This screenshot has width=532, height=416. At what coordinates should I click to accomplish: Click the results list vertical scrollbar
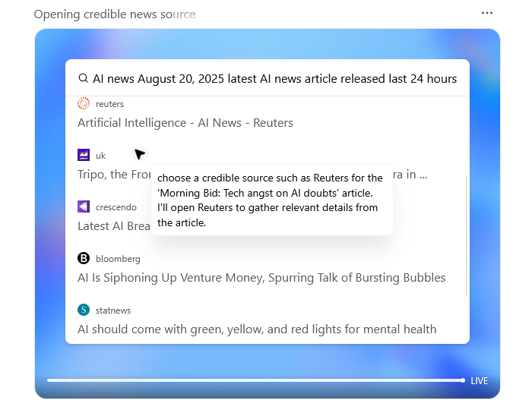pos(467,236)
